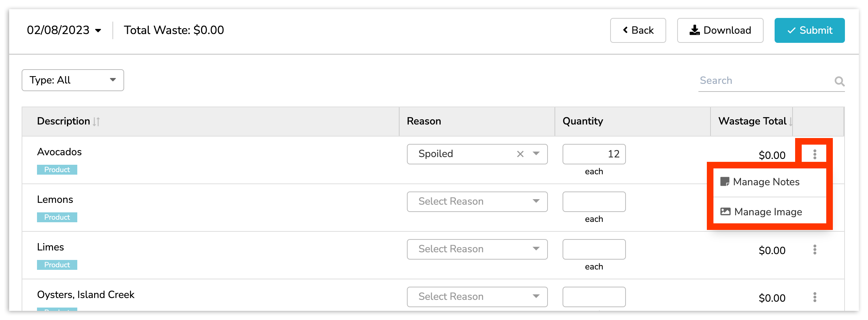Expand the Type: All filter dropdown

click(73, 80)
